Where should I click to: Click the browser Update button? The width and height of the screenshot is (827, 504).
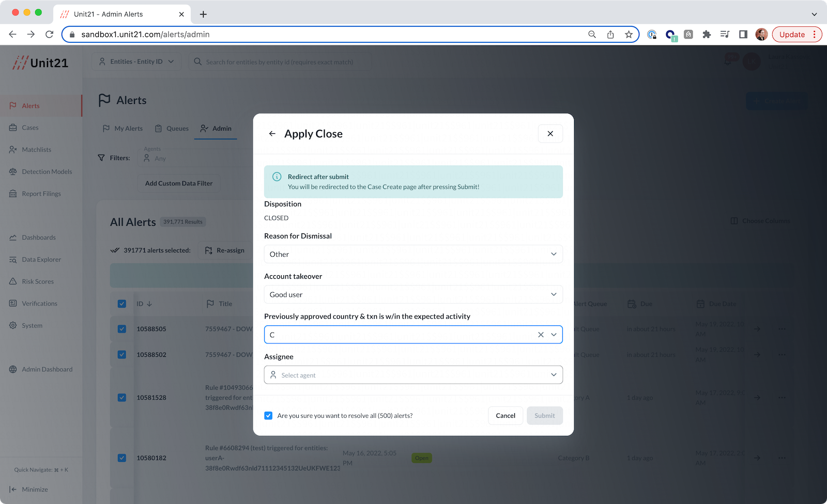[797, 35]
